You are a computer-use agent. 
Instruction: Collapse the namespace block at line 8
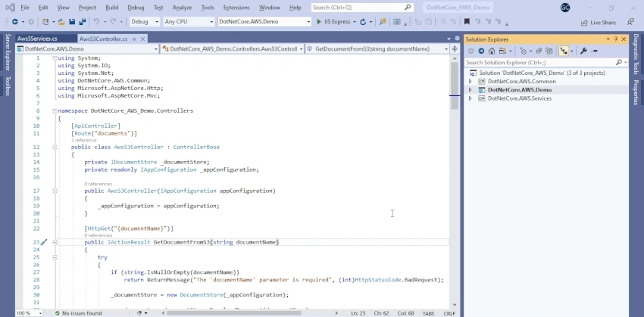pos(55,110)
